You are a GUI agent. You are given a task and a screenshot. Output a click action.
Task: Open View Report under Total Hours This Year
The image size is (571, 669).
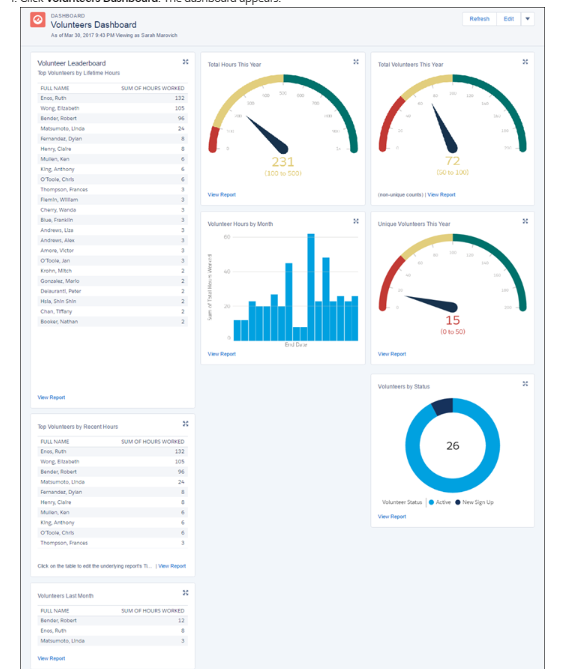click(221, 195)
